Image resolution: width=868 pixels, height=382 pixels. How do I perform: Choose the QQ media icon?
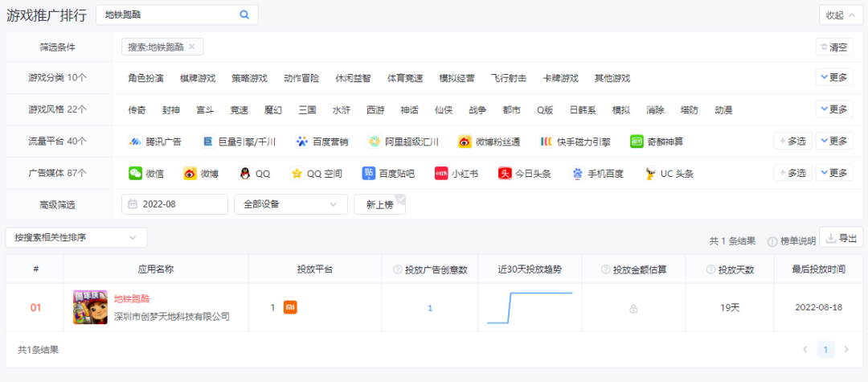(244, 174)
